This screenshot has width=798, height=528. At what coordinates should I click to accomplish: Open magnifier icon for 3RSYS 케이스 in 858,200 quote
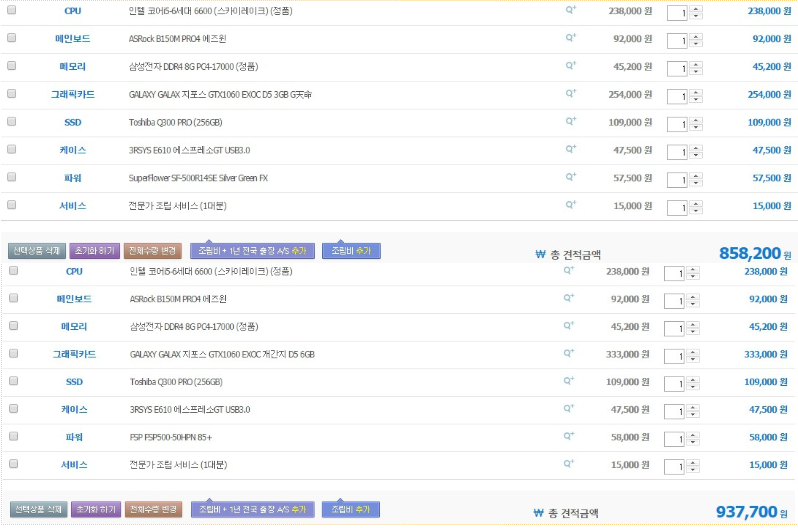(571, 149)
